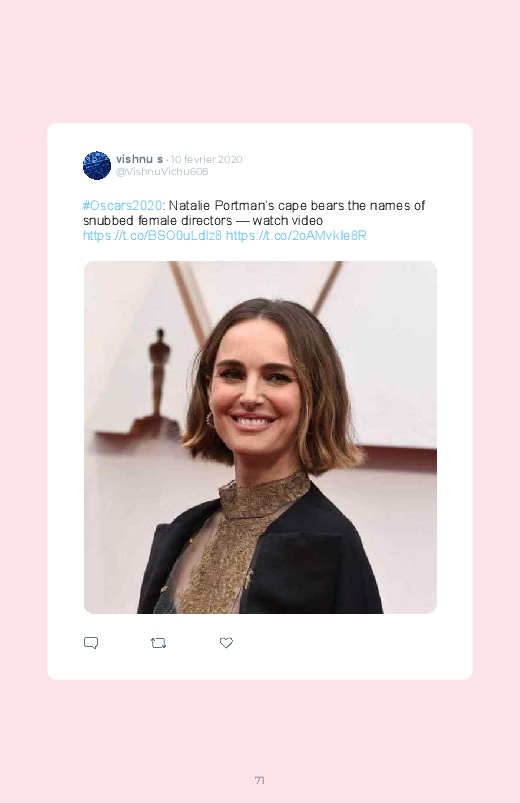Screen dimensions: 520x803
Task: Open the vishnu s display name
Action: pos(139,159)
